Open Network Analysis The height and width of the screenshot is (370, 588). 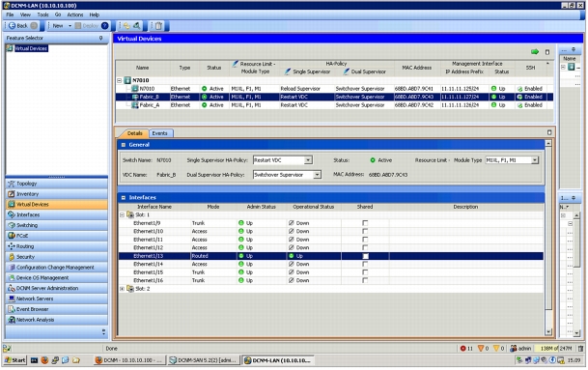56,320
